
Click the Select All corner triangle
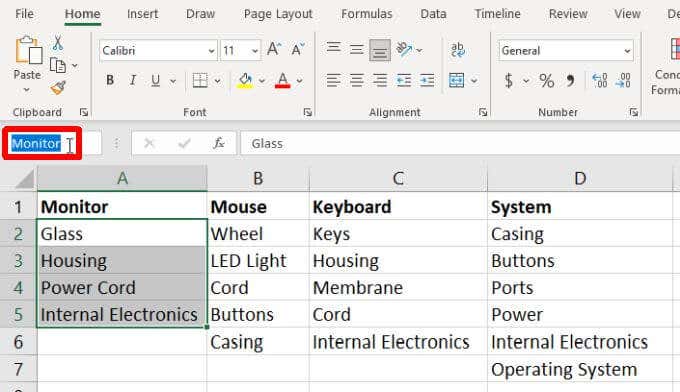pos(24,179)
